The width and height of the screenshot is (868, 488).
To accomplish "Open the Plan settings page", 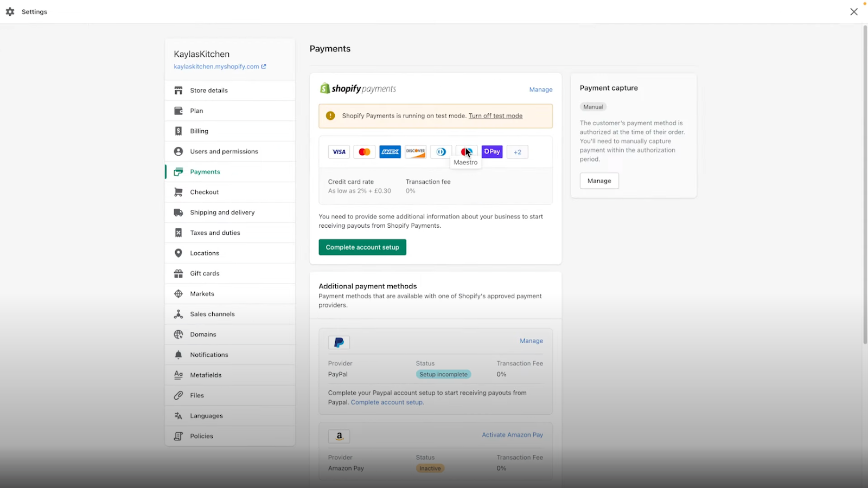I will coord(230,111).
